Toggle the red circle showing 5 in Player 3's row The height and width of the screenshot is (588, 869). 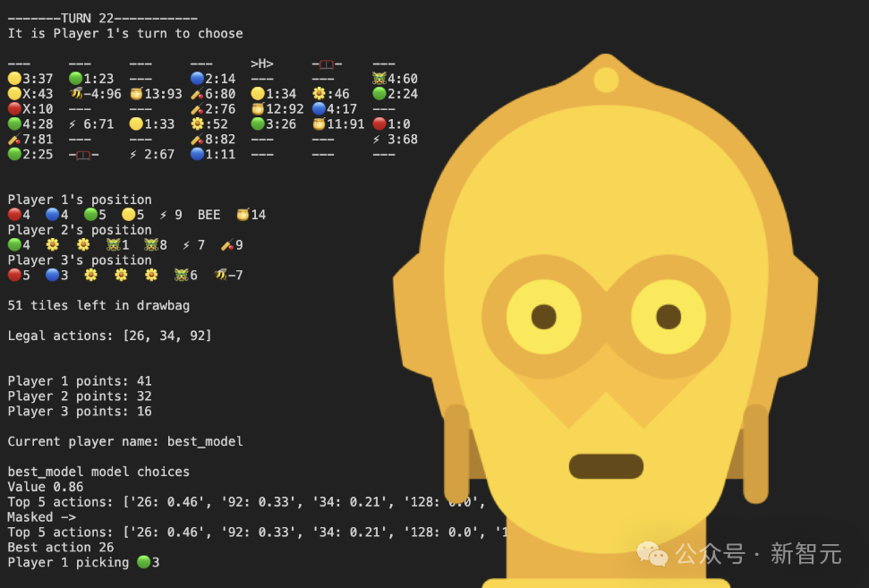(x=16, y=275)
